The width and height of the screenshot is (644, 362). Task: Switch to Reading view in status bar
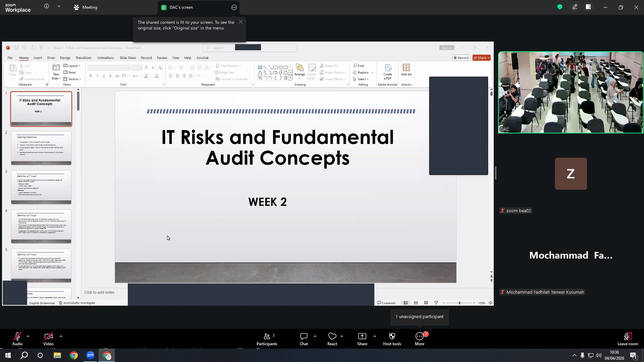426,303
